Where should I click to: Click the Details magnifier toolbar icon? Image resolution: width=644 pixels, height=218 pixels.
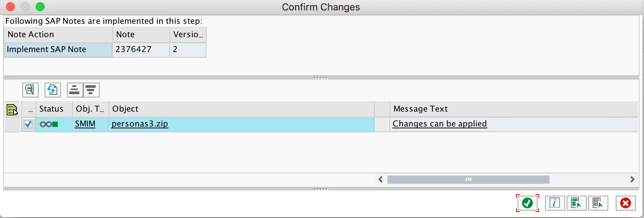coord(30,90)
